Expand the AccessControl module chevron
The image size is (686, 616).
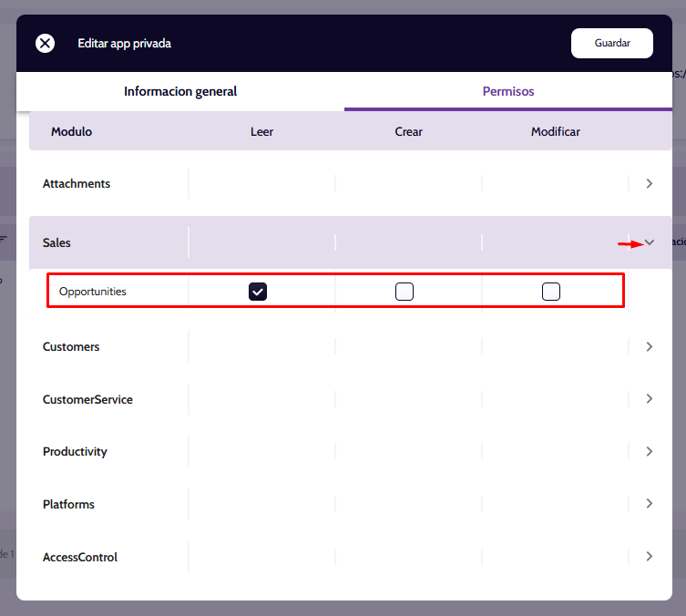[649, 557]
